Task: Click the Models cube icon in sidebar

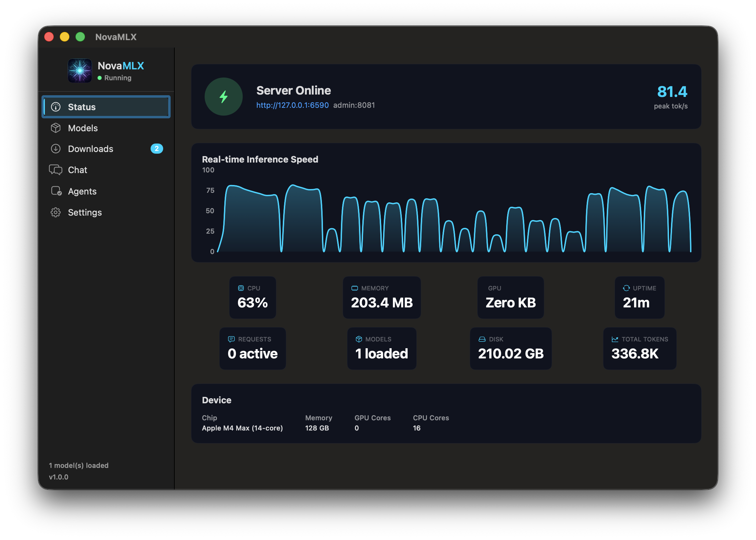Action: [56, 128]
